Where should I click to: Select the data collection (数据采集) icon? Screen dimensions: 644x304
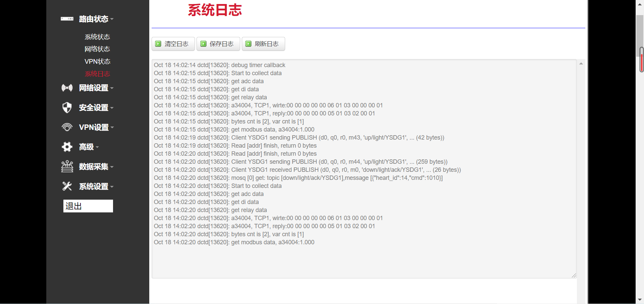(67, 166)
